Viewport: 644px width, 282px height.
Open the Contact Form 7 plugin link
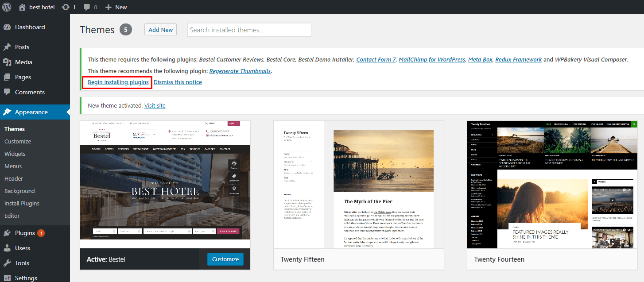[x=376, y=59]
